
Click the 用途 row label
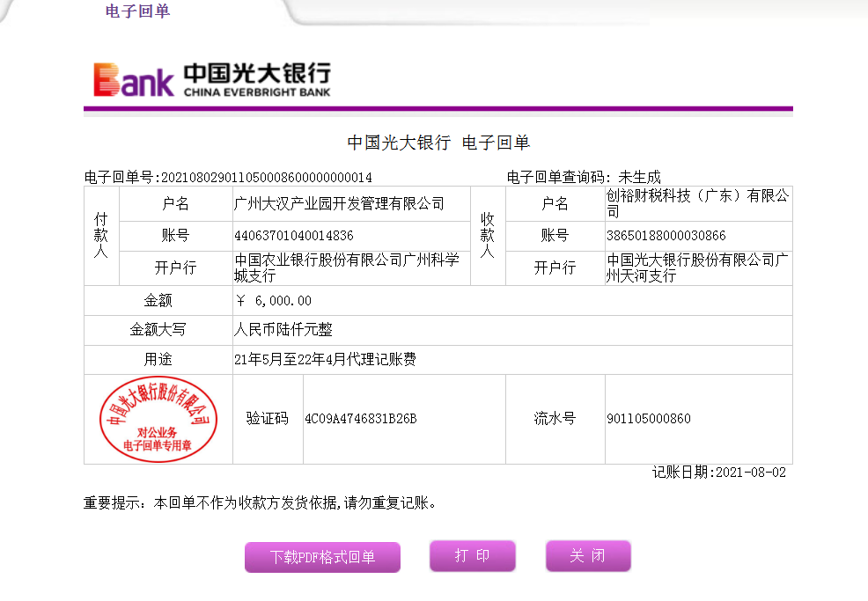coord(158,360)
